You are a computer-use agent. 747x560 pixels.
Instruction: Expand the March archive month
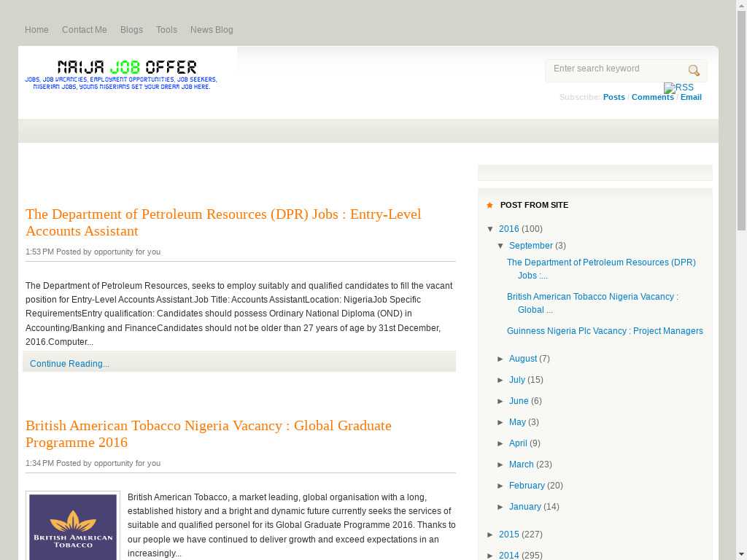pos(500,464)
